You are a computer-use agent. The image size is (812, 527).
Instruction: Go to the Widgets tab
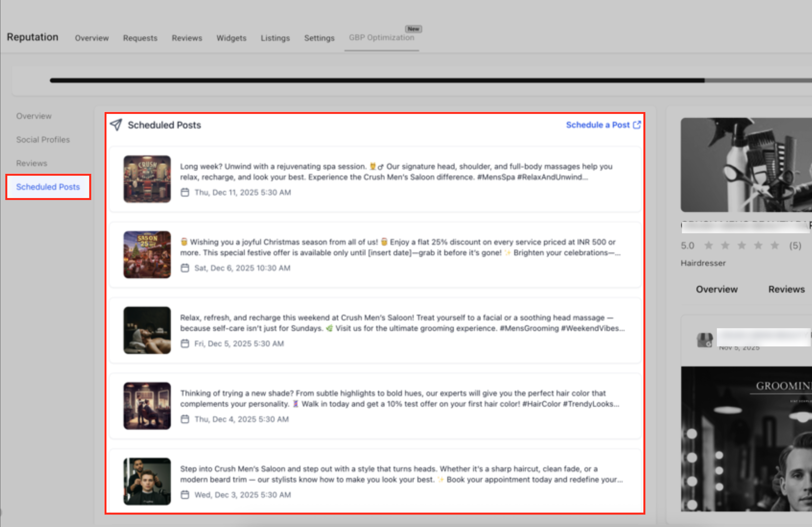coord(231,38)
